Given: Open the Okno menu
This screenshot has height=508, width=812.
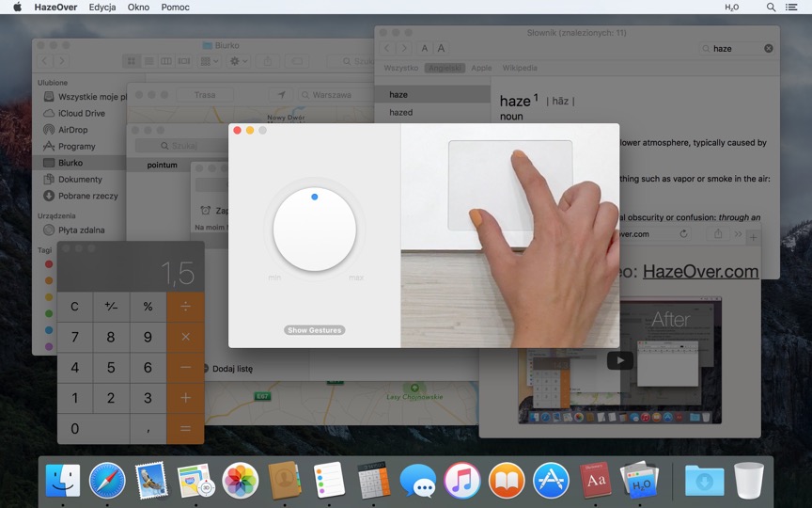Looking at the screenshot, I should [138, 8].
